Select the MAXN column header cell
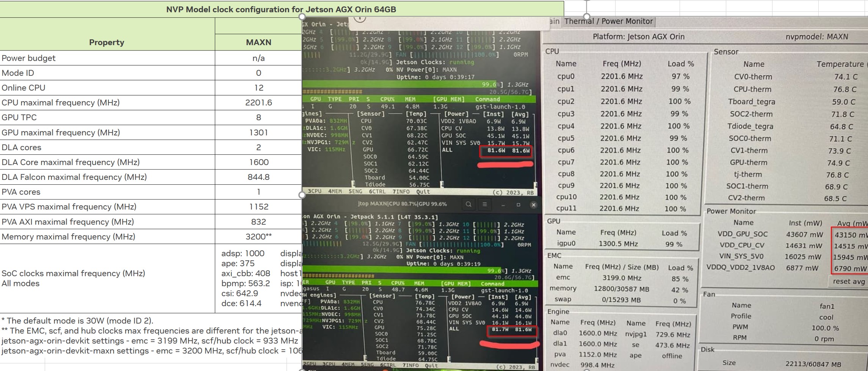This screenshot has width=868, height=371. [x=259, y=42]
